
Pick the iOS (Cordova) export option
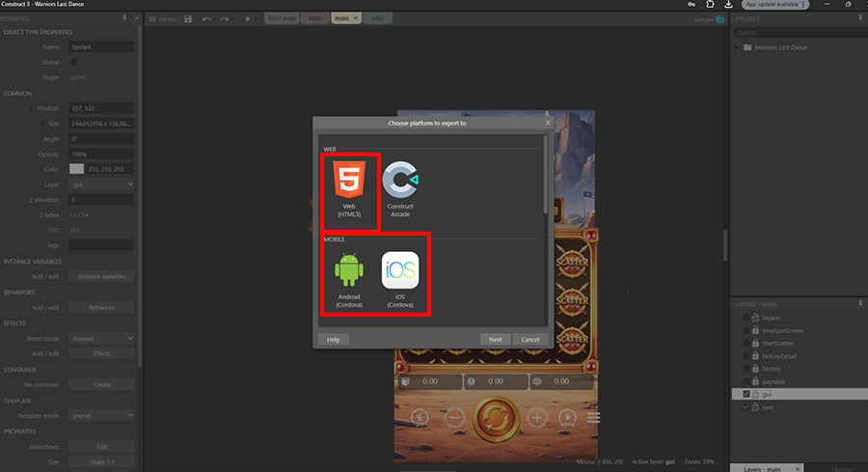400,280
